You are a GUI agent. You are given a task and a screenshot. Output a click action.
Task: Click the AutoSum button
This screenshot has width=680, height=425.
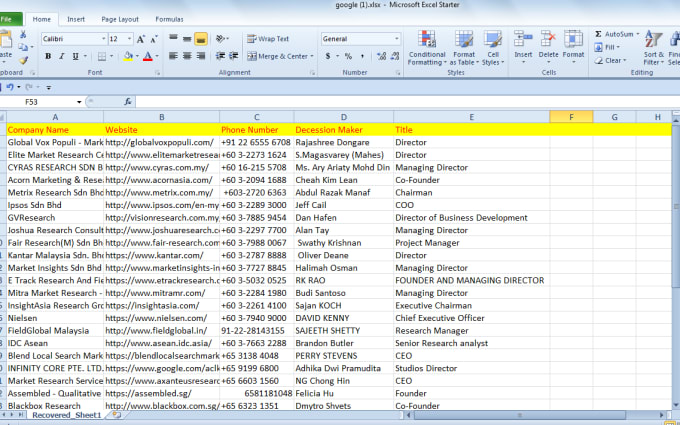(x=616, y=33)
